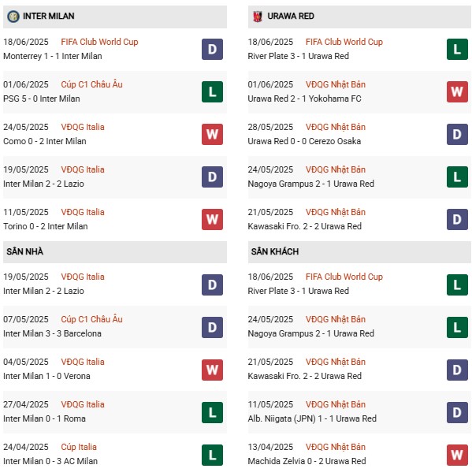Click the L badge for Inter Milan 0-3 AC Milan
Image resolution: width=472 pixels, height=476 pixels.
[x=212, y=455]
